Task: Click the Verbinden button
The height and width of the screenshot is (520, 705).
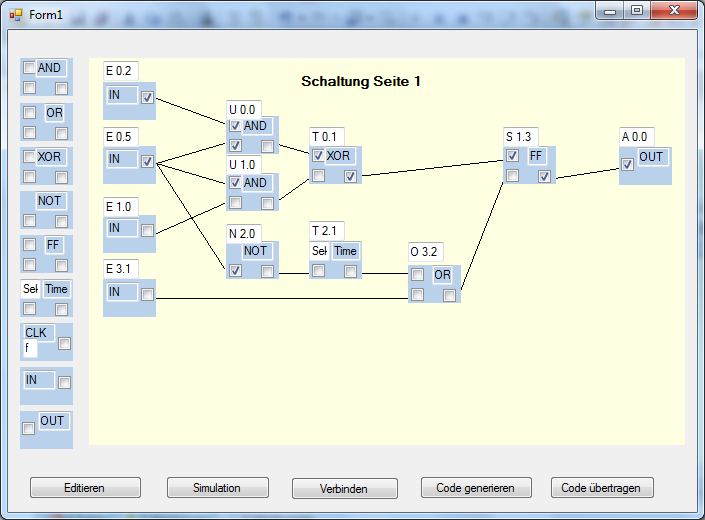Action: tap(344, 489)
